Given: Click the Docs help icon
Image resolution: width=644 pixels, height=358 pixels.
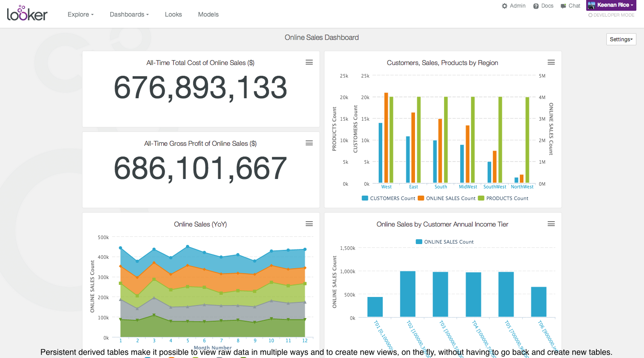Looking at the screenshot, I should [x=536, y=6].
